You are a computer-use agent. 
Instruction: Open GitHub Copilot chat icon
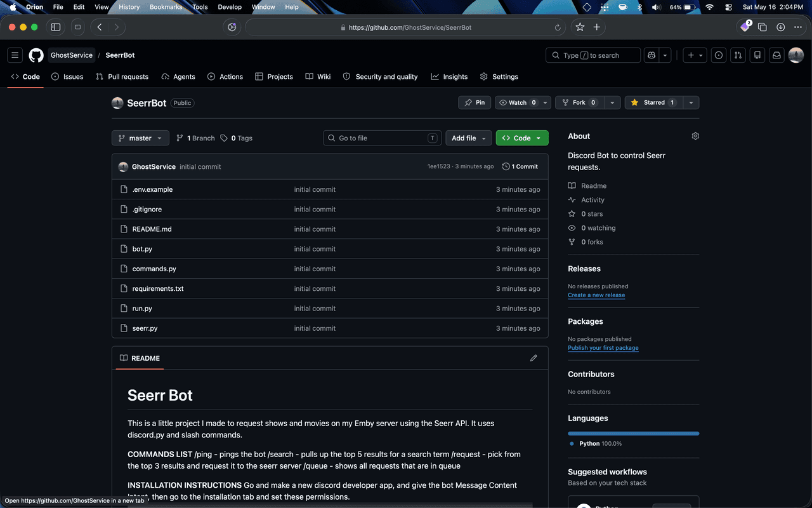pyautogui.click(x=651, y=55)
